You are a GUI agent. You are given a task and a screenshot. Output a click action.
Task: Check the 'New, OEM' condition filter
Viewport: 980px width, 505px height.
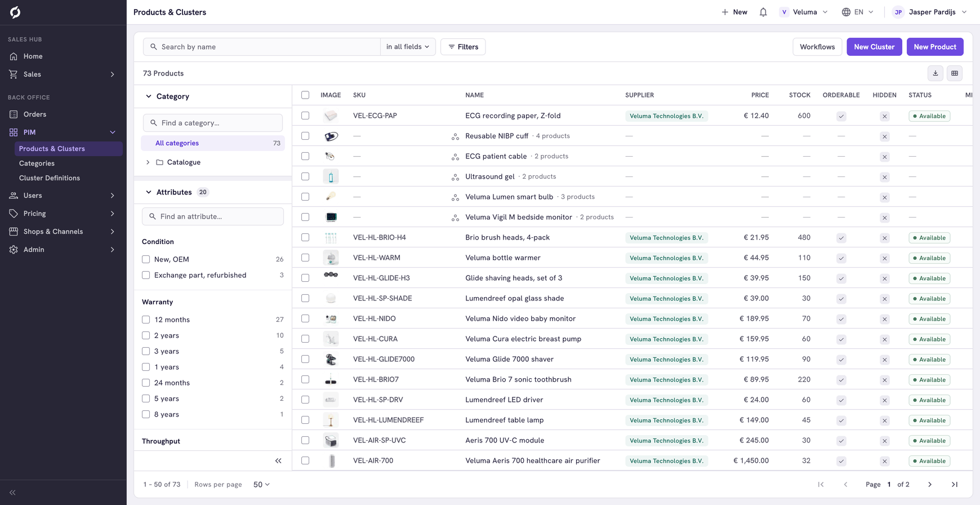(x=146, y=259)
